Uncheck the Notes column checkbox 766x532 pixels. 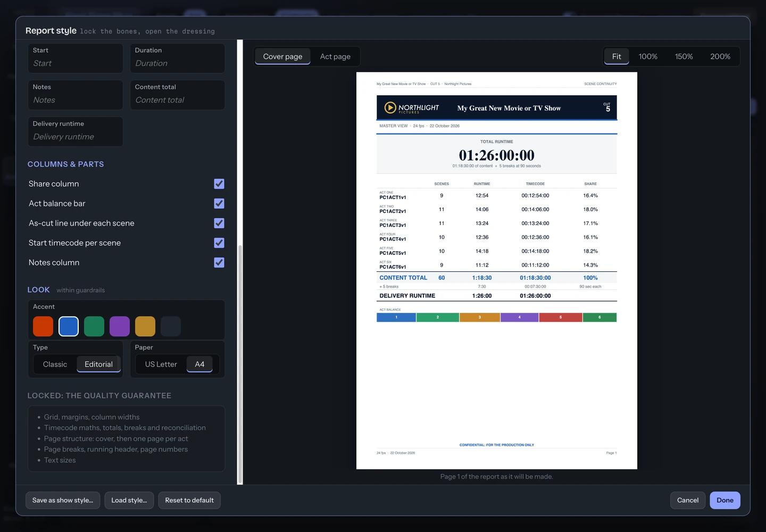[x=219, y=262]
